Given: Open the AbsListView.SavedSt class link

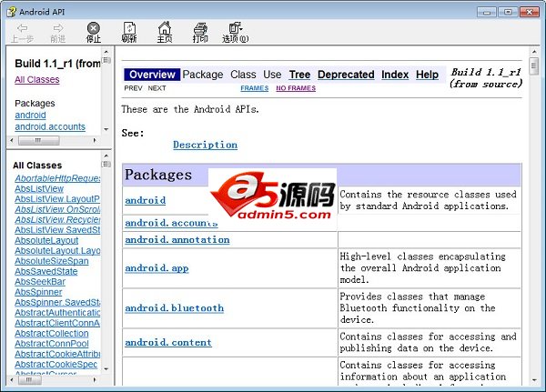Looking at the screenshot, I should [57, 230].
